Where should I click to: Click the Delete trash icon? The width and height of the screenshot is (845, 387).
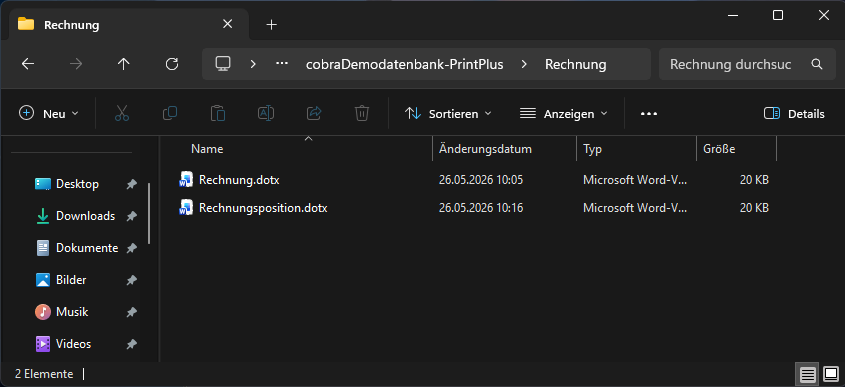click(x=362, y=113)
